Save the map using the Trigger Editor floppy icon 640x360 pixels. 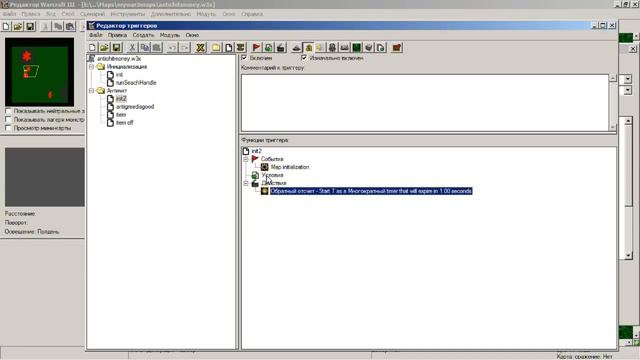coord(116,48)
